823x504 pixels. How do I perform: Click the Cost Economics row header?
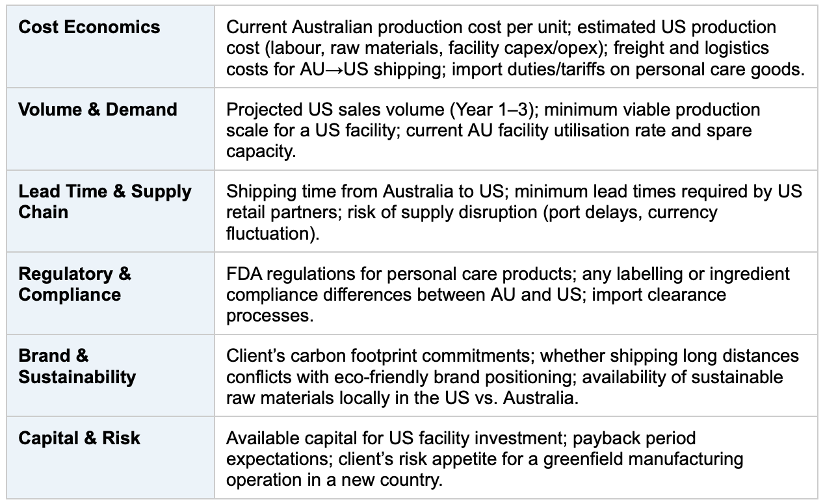point(110,46)
